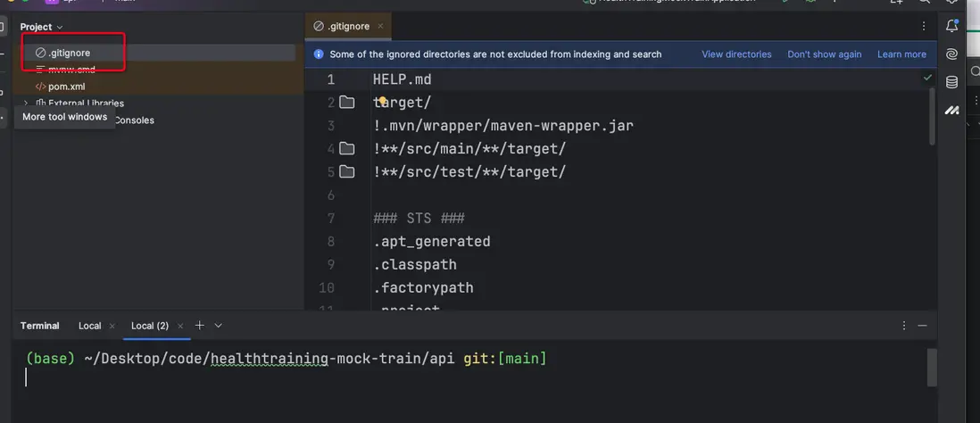Select the .gitignore editor tab

(x=340, y=27)
